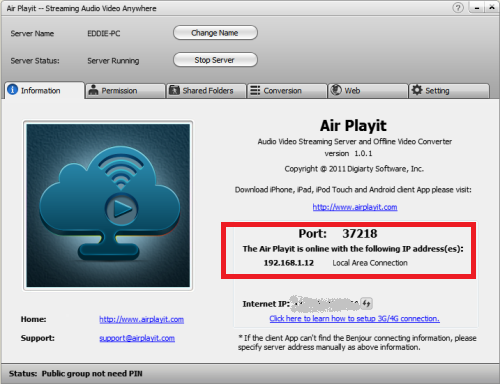The width and height of the screenshot is (500, 384).
Task: Click the Copyright 2011 Digiarty Software text
Action: pyautogui.click(x=354, y=169)
